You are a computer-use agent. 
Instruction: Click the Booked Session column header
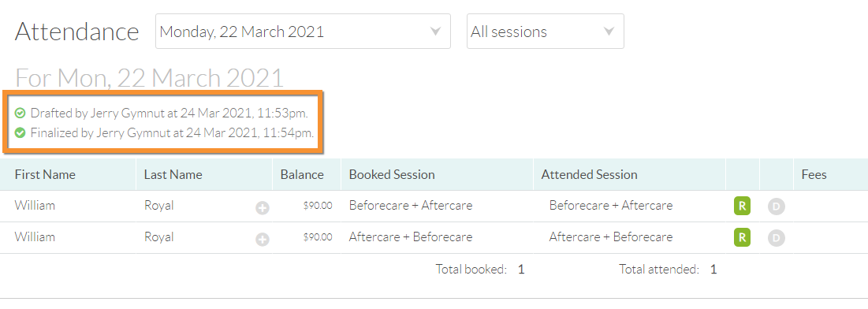click(x=391, y=174)
